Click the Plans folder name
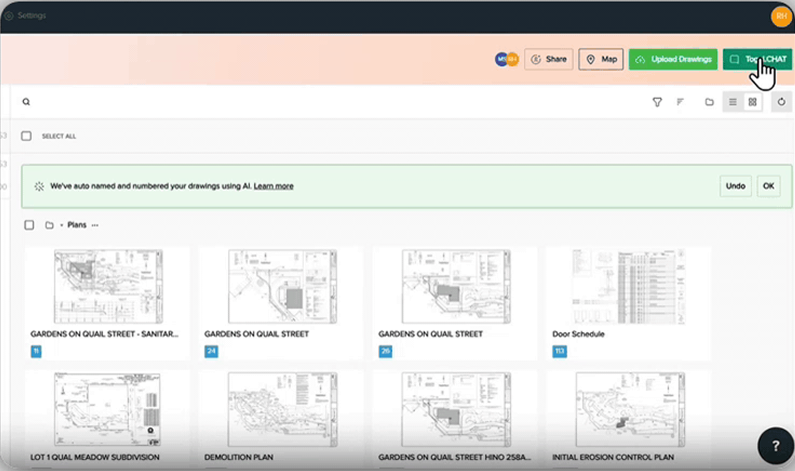 point(77,225)
